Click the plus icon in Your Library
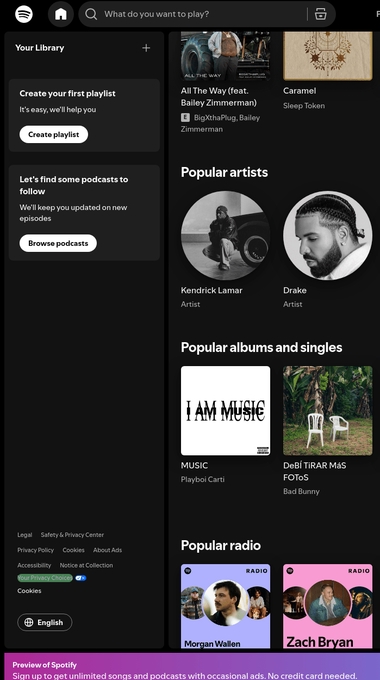 [x=146, y=48]
